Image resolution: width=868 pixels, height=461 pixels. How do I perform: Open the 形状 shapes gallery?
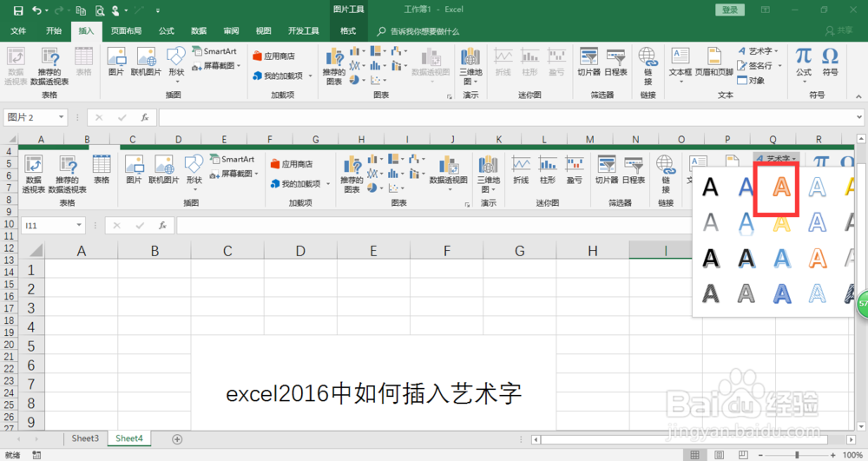[176, 63]
